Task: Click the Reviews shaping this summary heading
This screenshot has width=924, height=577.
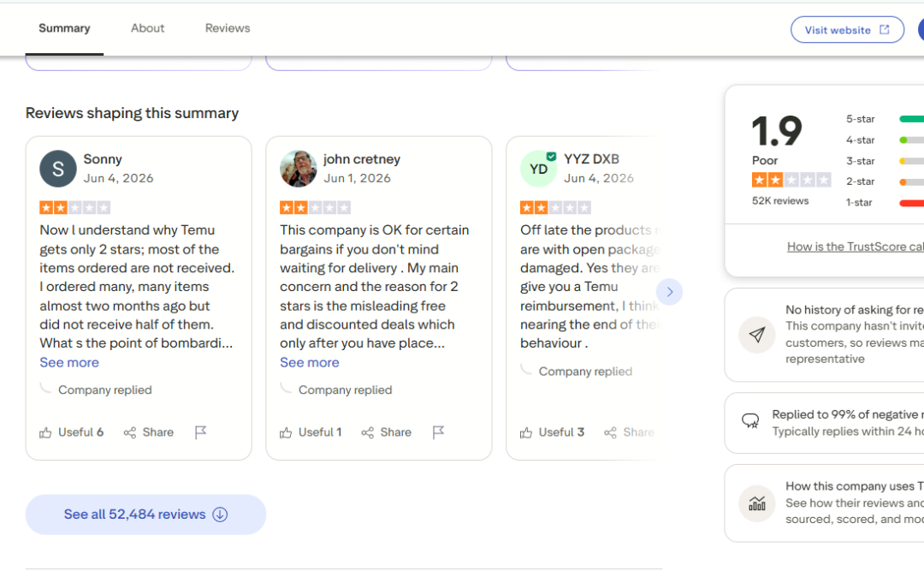Action: (132, 113)
